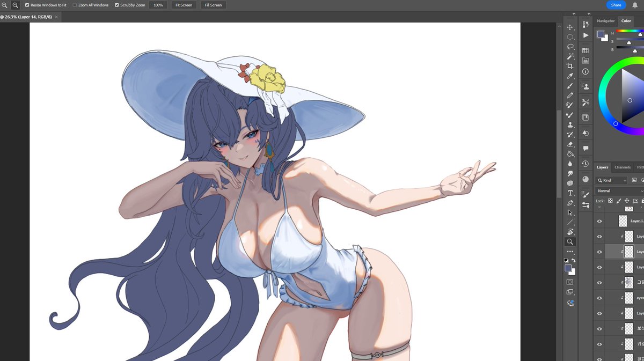The width and height of the screenshot is (644, 361).
Task: Hide the selected highlighted layer's eye
Action: point(599,251)
